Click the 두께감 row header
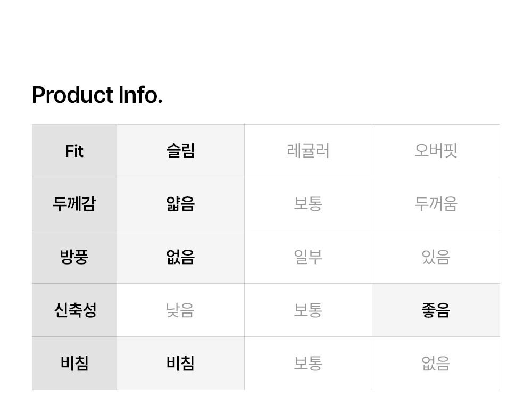 [74, 204]
